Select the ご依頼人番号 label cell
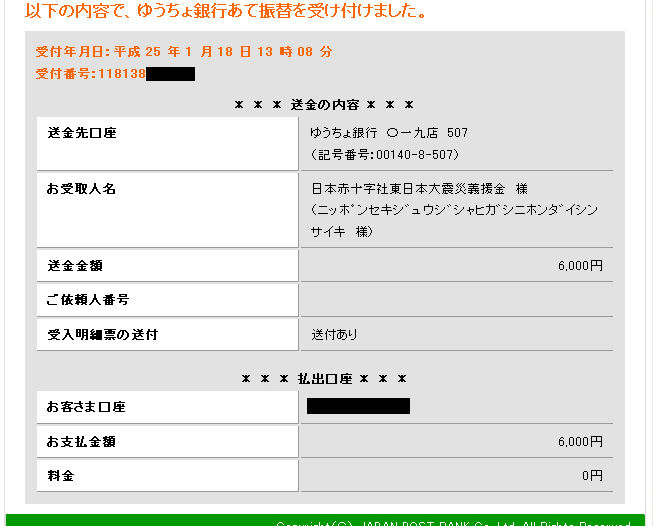Screen dimensions: 653x526 pyautogui.click(x=167, y=300)
